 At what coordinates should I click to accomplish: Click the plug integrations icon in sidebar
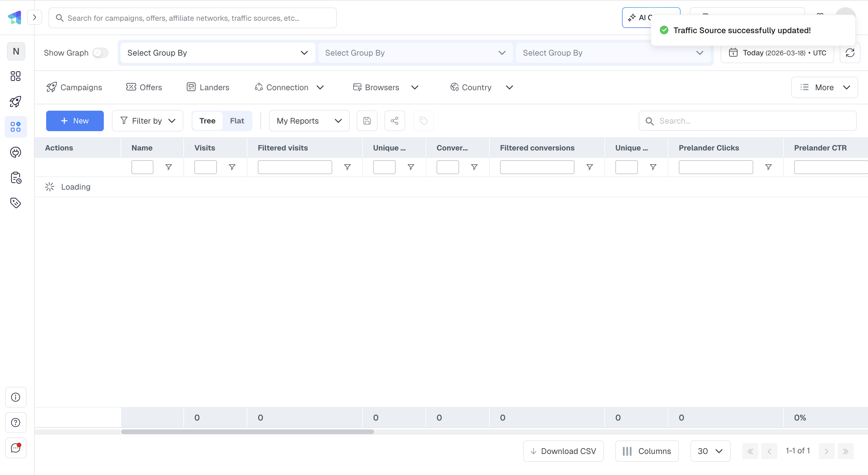pyautogui.click(x=16, y=152)
